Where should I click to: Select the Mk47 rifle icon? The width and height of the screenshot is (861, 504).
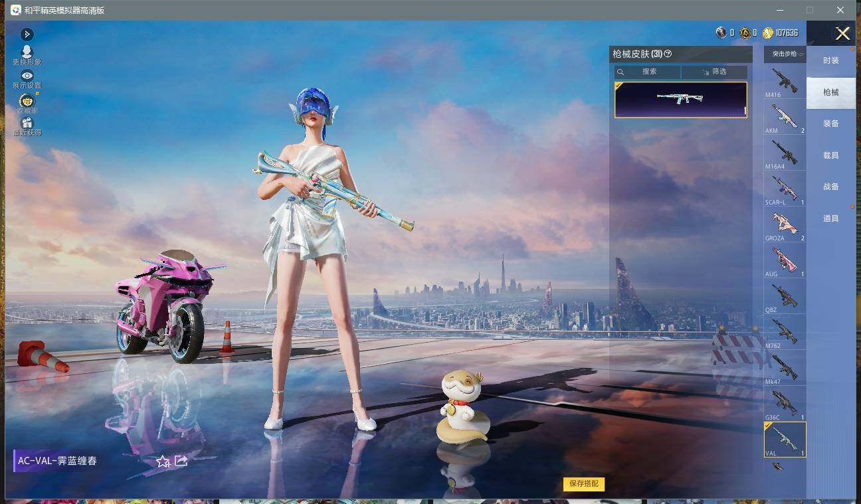(x=785, y=369)
